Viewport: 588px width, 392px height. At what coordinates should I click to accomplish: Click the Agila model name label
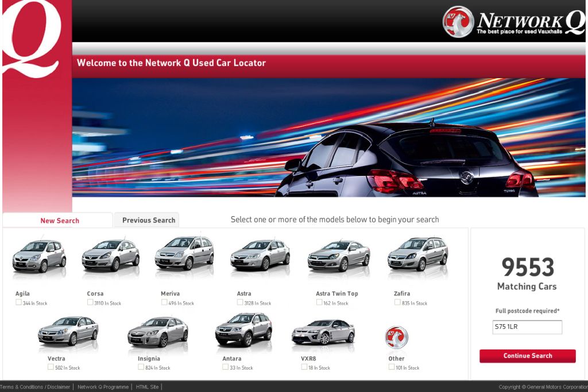tap(22, 294)
